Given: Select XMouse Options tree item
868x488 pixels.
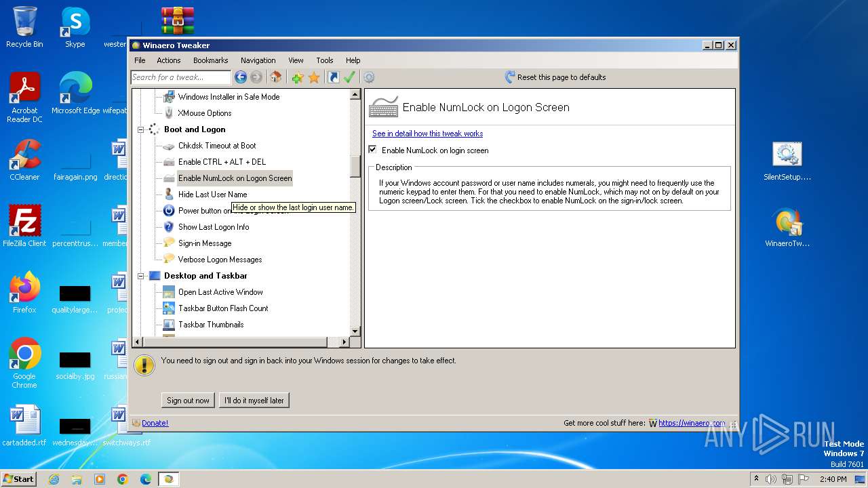Looking at the screenshot, I should click(x=205, y=113).
